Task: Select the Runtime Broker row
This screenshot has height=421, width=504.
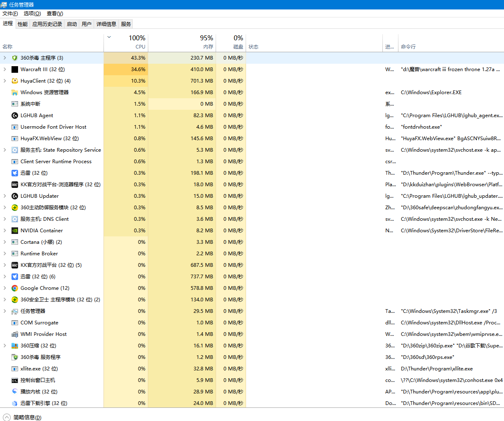Action: [x=252, y=254]
